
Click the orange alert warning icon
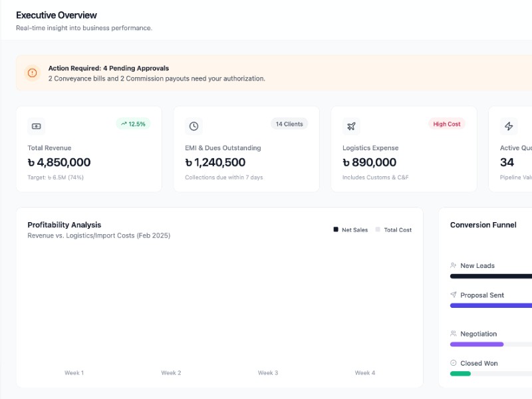[32, 73]
